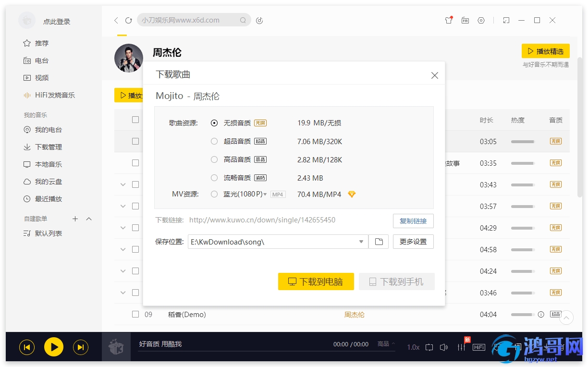Open 视频 in the sidebar

pos(36,78)
